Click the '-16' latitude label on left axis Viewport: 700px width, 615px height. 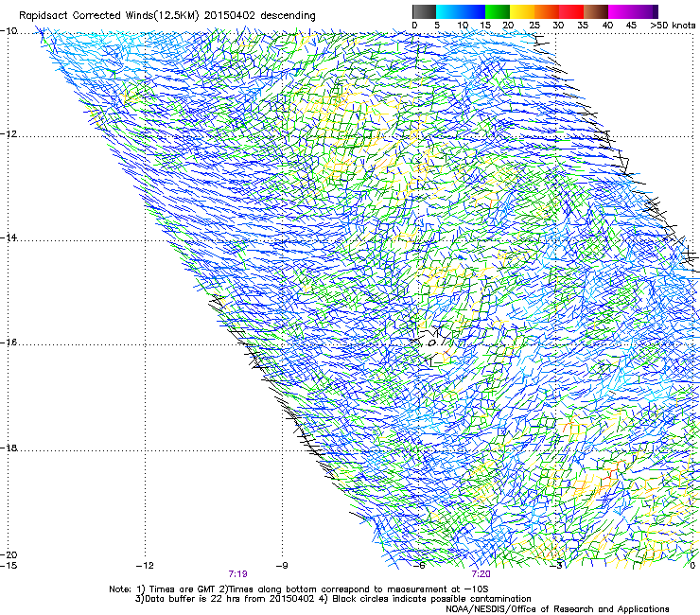coord(9,343)
